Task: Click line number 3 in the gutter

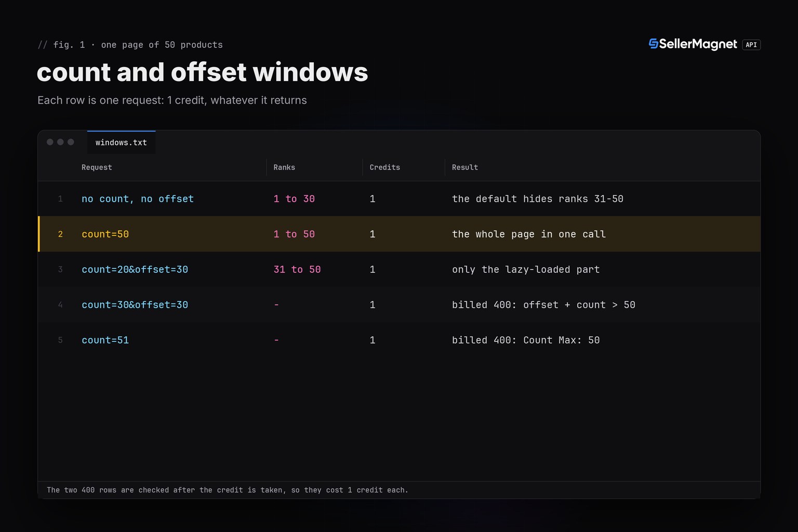Action: [x=60, y=270]
